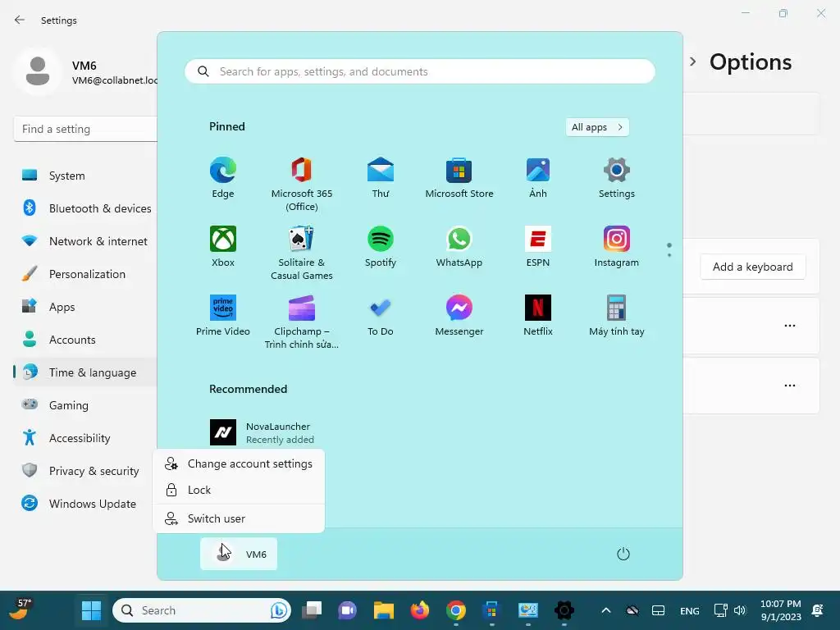Go back with Settings back arrow
Viewport: 840px width, 630px height.
coord(20,20)
